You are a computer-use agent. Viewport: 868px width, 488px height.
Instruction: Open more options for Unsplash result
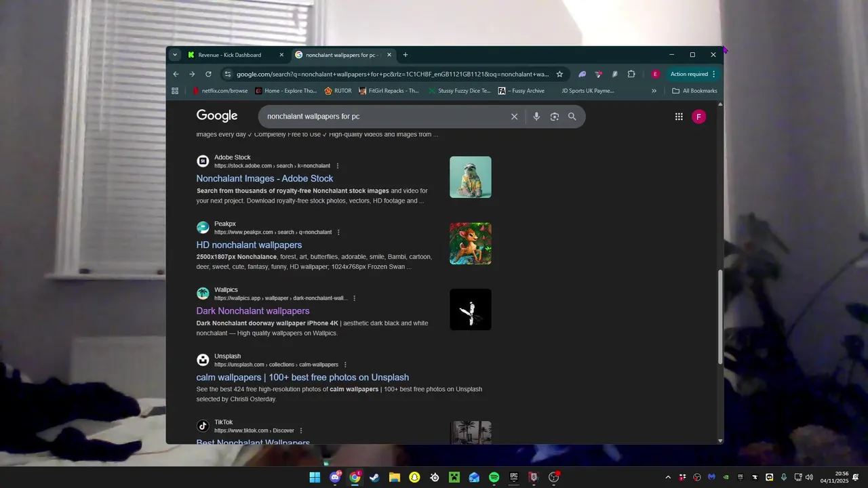click(345, 365)
